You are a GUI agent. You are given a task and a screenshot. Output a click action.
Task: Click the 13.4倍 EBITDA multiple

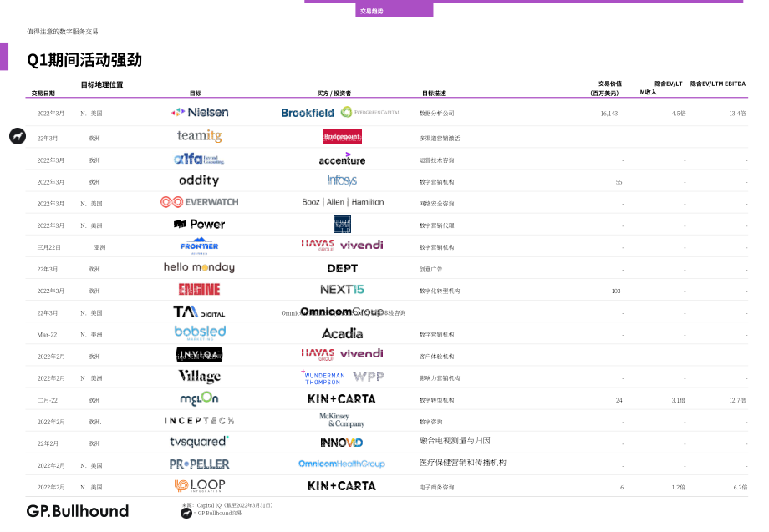click(x=737, y=113)
